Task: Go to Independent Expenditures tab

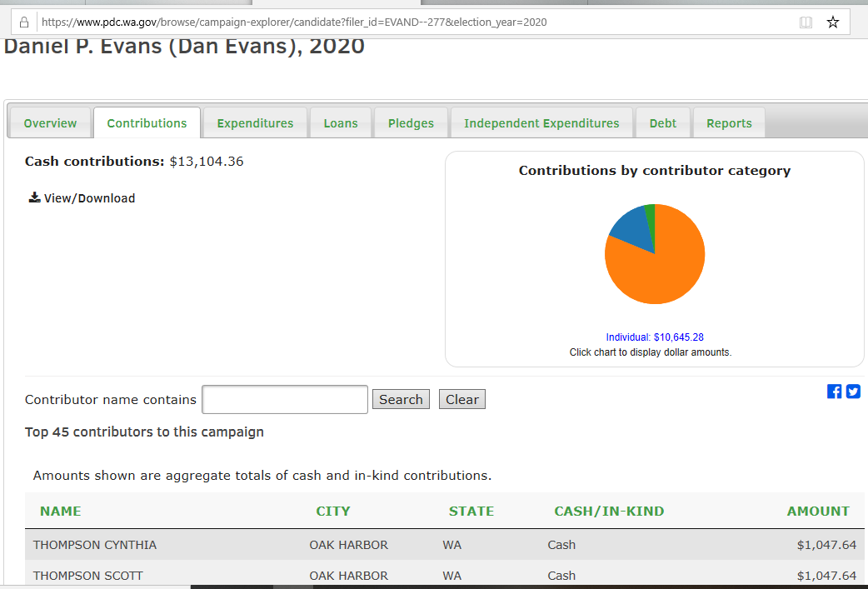Action: coord(541,123)
